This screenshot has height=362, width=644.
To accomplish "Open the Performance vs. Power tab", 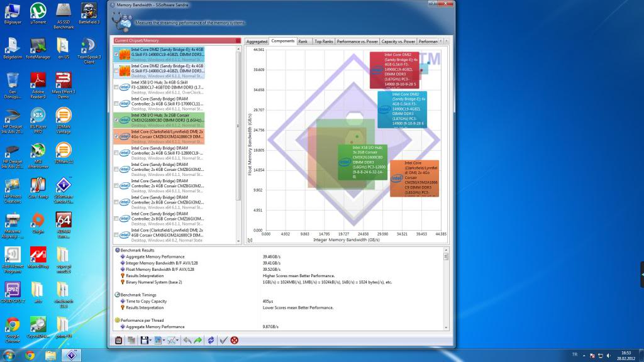I will pos(357,41).
